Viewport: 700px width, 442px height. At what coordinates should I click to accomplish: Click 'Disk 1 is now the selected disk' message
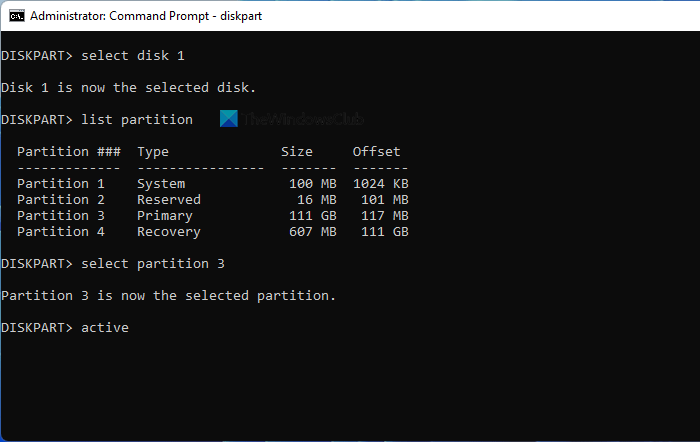click(x=128, y=88)
